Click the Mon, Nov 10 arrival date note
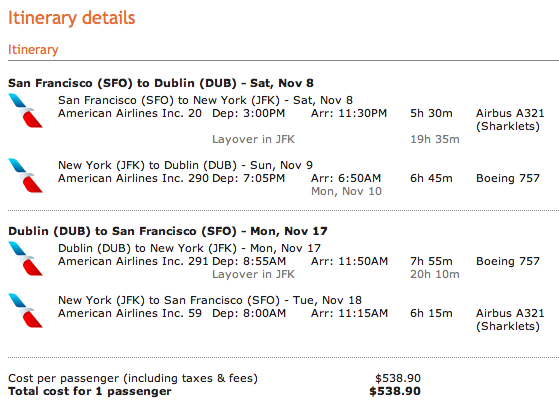Screen dimensions: 559x416 (x=347, y=191)
